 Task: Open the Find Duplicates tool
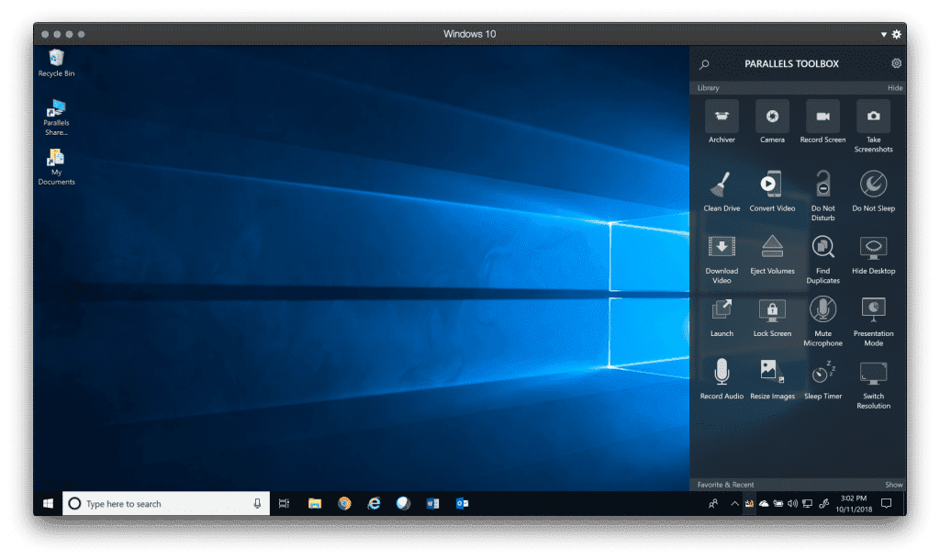[822, 248]
